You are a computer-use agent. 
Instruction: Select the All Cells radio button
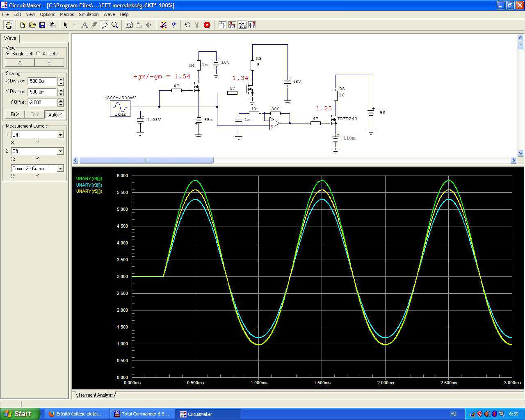pos(38,54)
